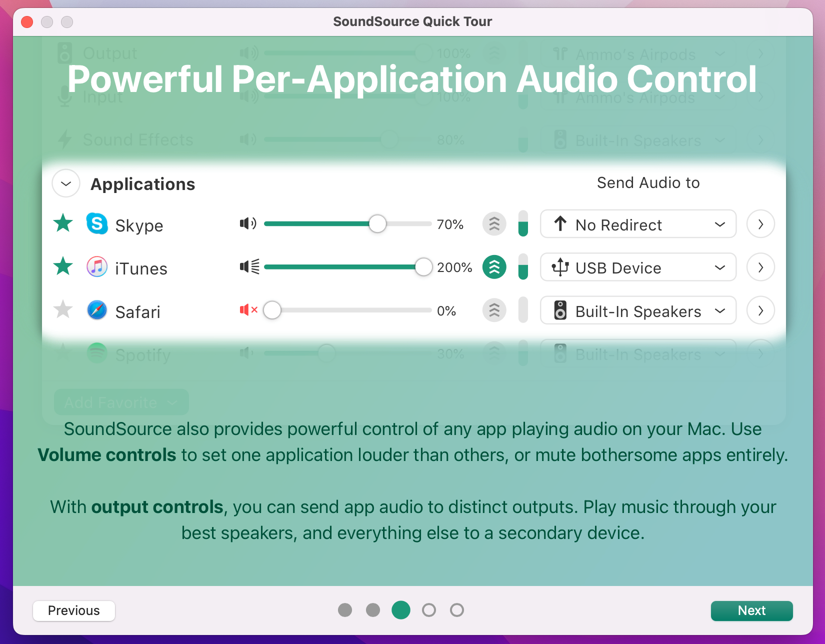Jump to the second tour page dot

(373, 610)
